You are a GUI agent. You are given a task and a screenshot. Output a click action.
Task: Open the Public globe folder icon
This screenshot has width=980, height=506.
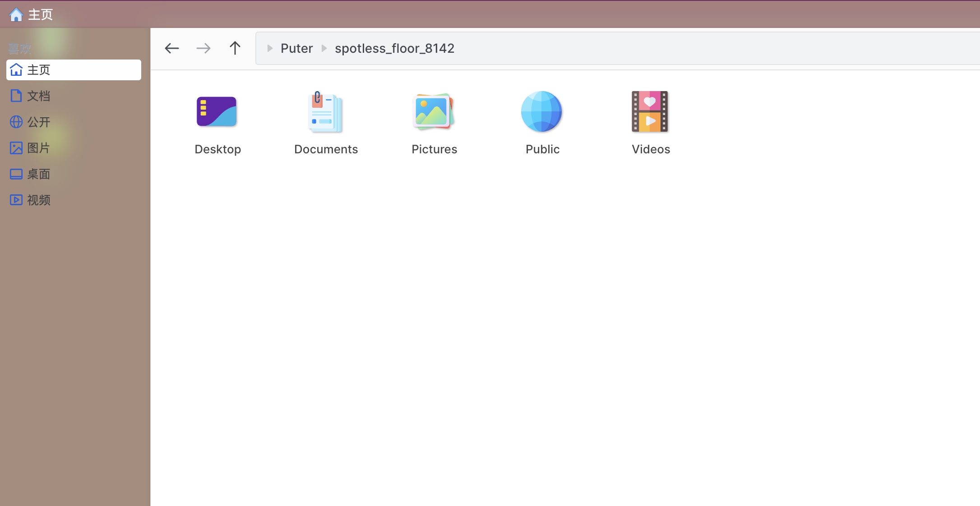(542, 111)
